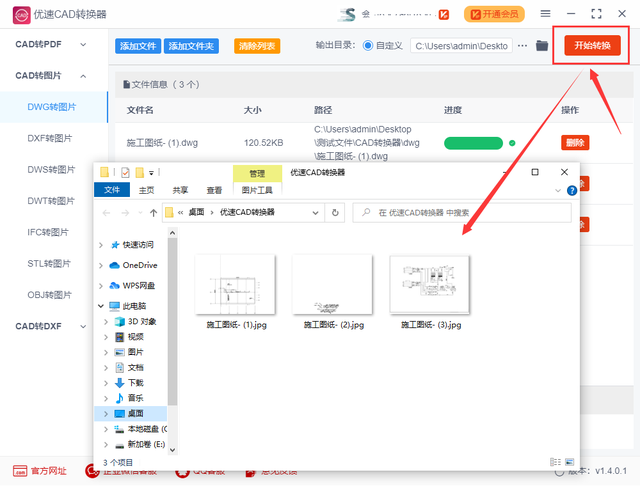Click the 音乐 music note icon
The image size is (640, 486).
120,398
